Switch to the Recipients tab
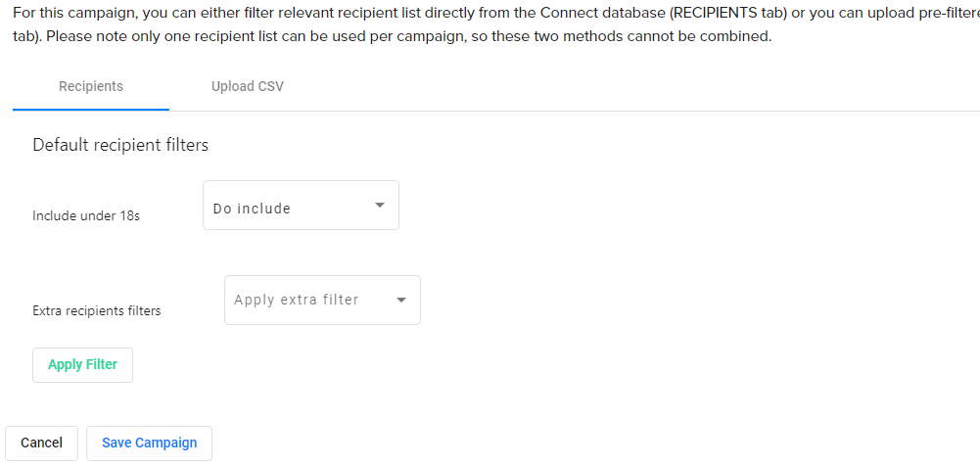The height and width of the screenshot is (467, 980). tap(91, 86)
